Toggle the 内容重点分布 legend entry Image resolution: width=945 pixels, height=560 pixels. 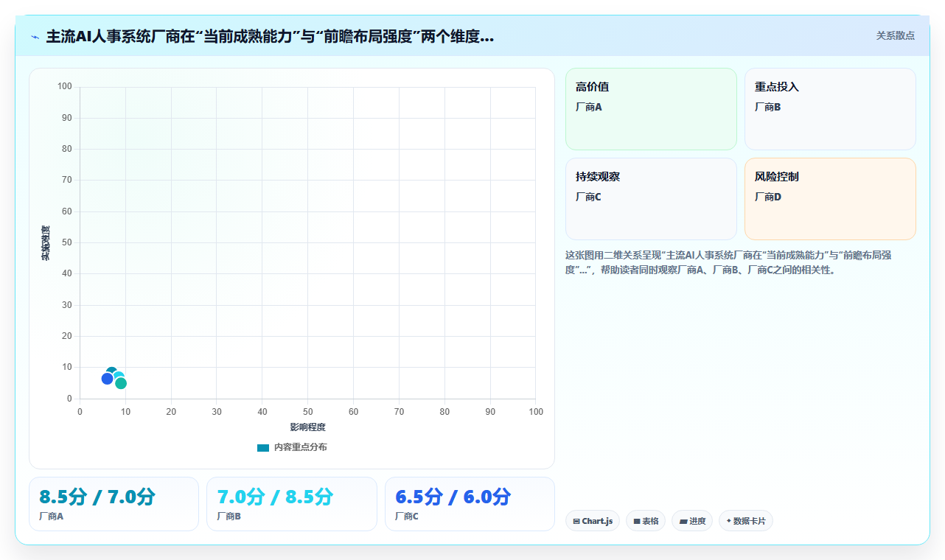click(292, 447)
